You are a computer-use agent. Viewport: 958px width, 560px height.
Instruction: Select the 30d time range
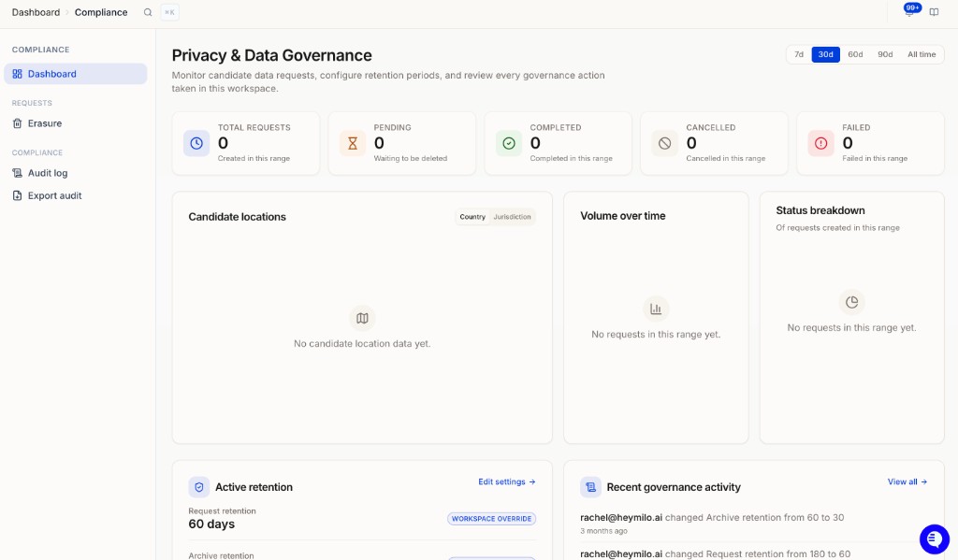click(x=825, y=54)
